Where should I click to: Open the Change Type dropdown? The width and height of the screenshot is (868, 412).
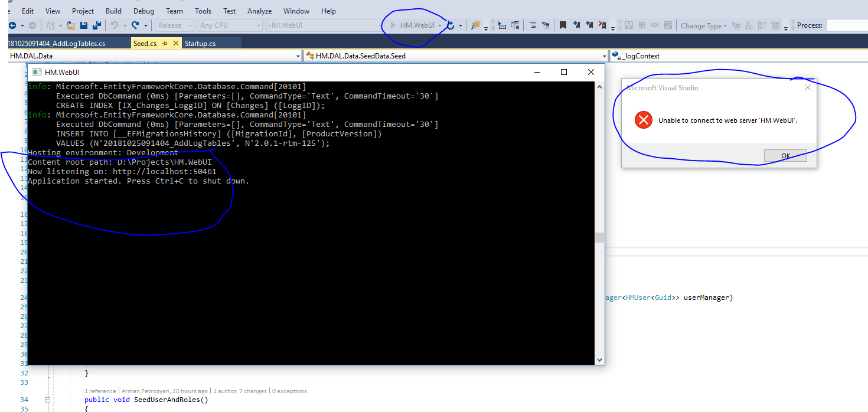click(x=703, y=25)
